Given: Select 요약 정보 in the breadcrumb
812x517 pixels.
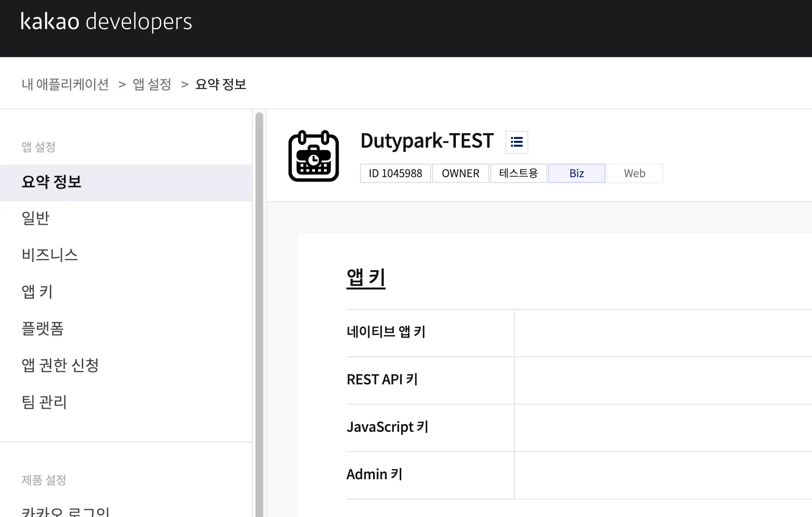Looking at the screenshot, I should [x=221, y=84].
